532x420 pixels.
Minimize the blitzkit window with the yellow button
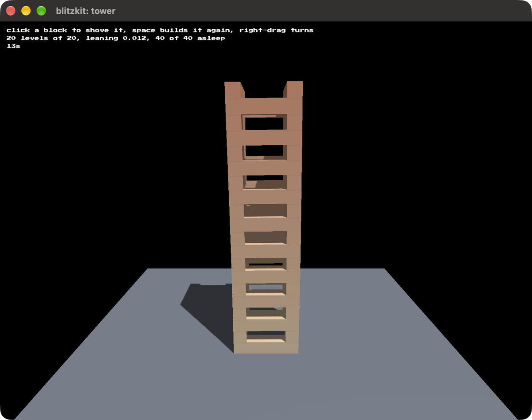pos(26,11)
